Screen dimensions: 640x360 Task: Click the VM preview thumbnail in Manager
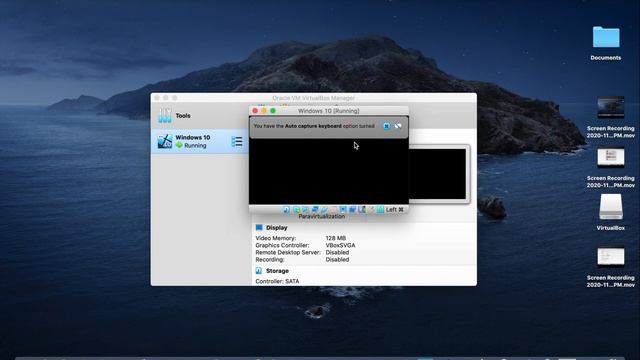click(438, 174)
